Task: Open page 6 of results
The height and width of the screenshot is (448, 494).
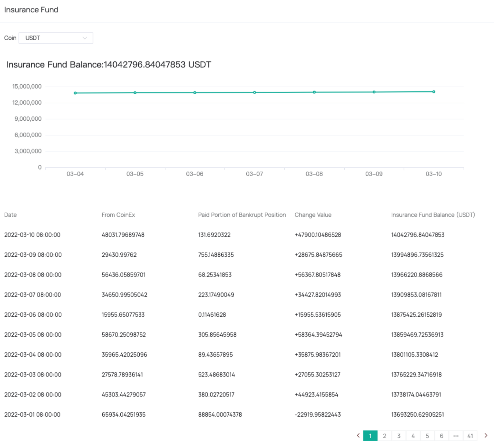Action: point(441,436)
